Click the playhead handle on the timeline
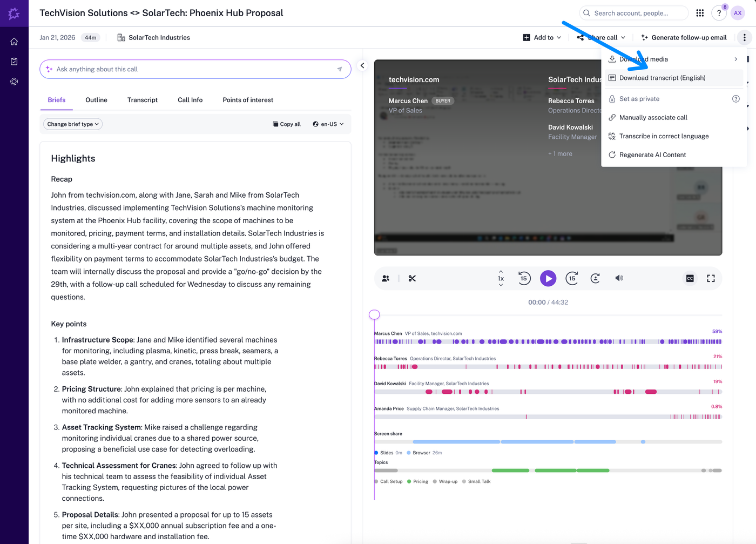Viewport: 756px width, 544px height. tap(374, 314)
